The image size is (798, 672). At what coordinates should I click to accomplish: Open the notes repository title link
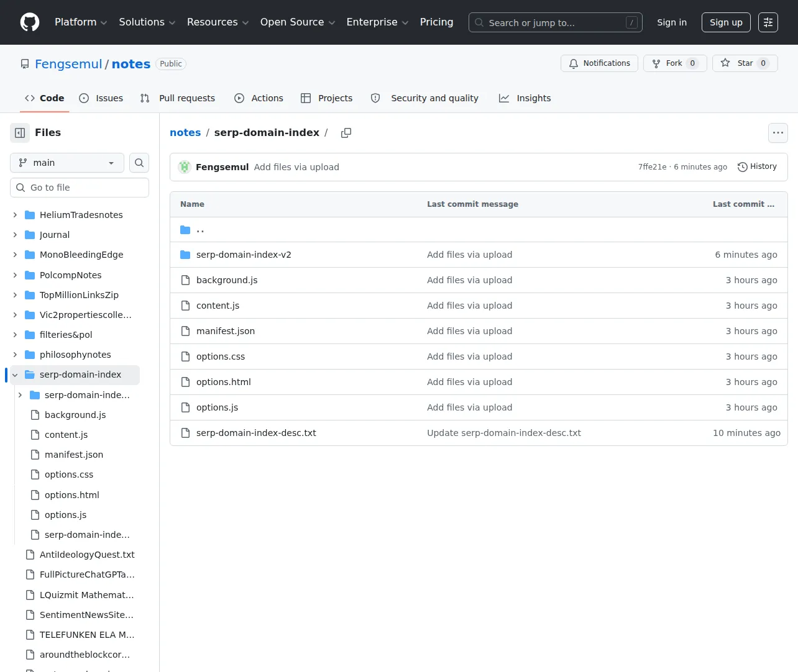tap(131, 64)
